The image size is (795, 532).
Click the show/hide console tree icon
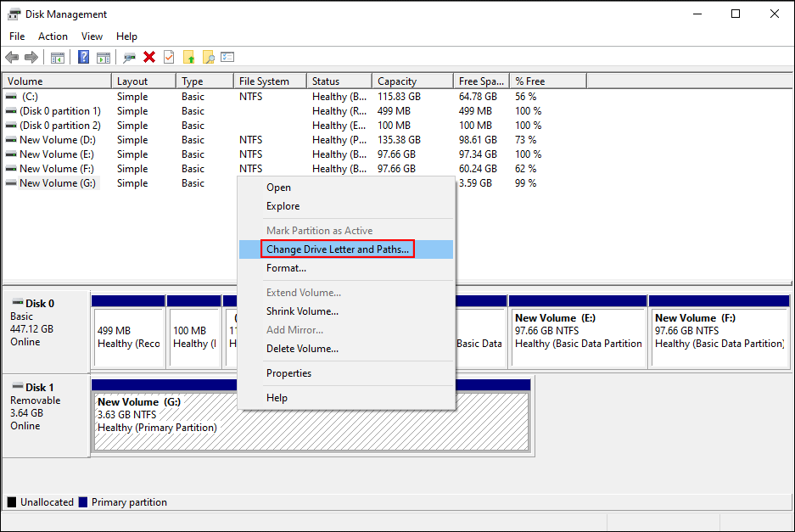(58, 57)
